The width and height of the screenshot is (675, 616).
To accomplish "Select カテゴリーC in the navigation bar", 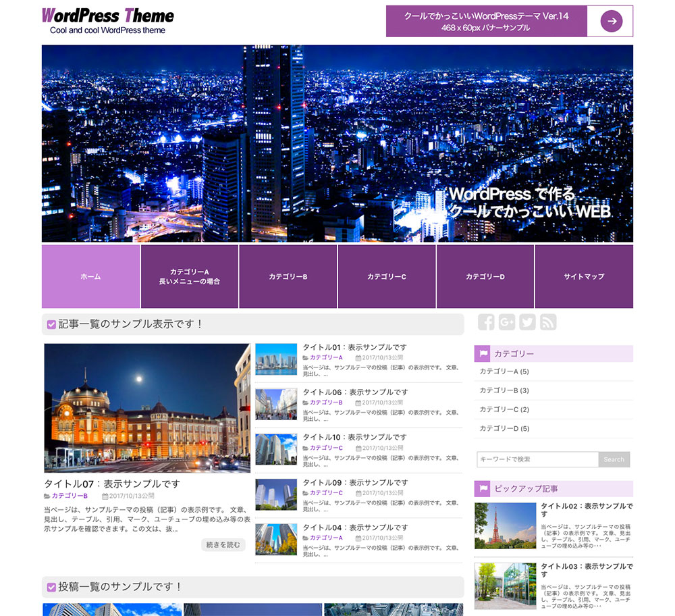I will click(387, 276).
